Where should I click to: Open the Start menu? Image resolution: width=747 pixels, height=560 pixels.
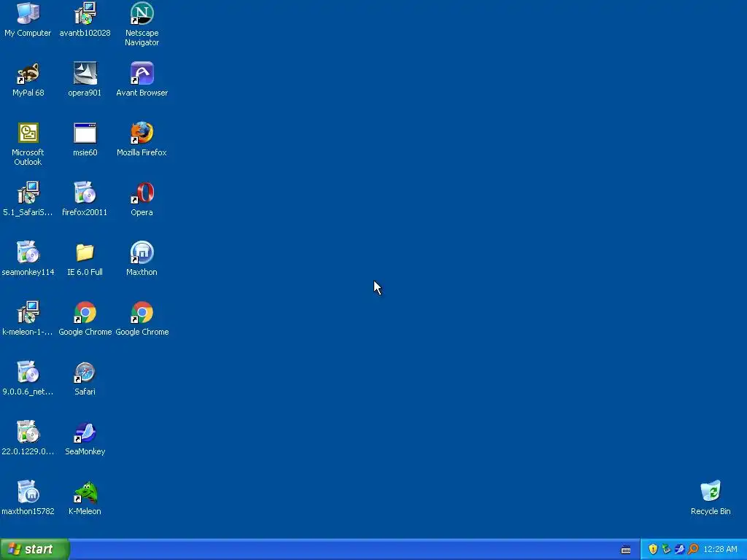(35, 549)
